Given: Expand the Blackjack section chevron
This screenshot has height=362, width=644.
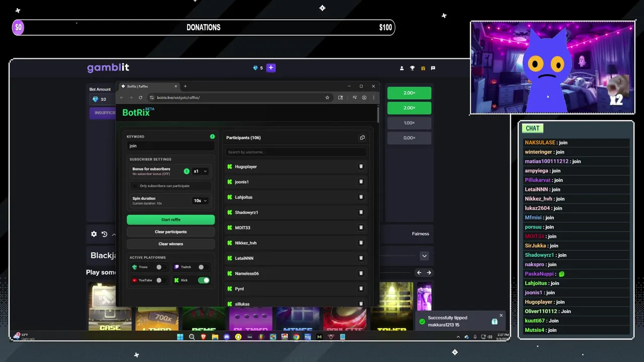Looking at the screenshot, I should [x=424, y=256].
